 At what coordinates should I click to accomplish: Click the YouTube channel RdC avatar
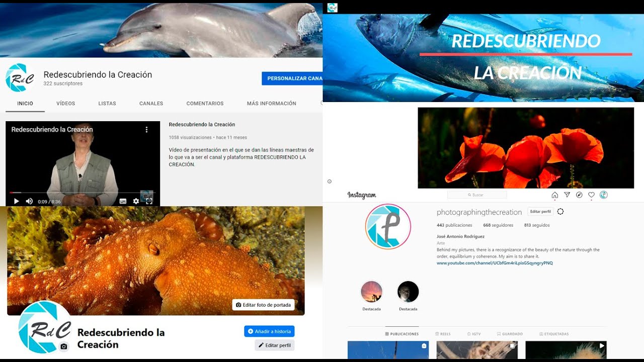20,78
